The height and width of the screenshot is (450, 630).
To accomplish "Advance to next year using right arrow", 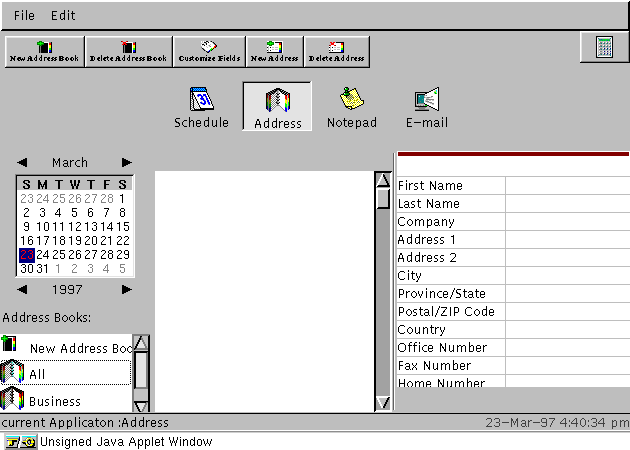I will (127, 289).
